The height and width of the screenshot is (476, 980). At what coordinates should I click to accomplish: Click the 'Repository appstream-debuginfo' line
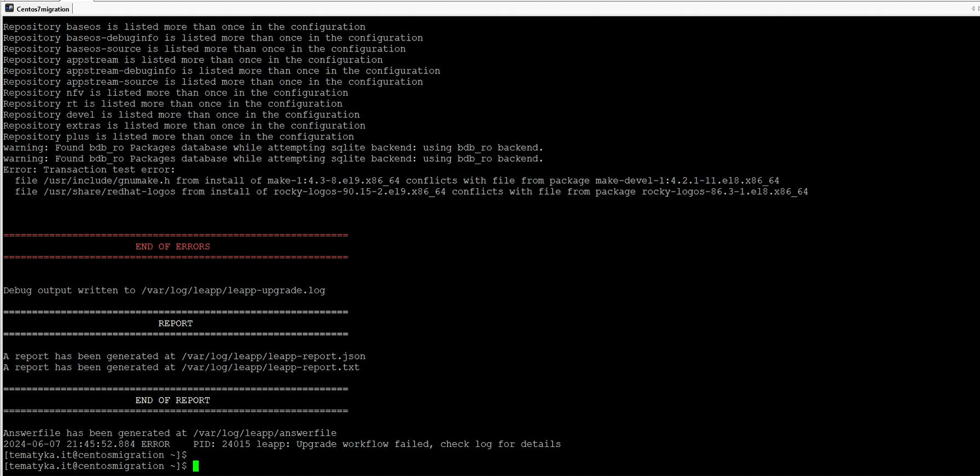click(x=222, y=71)
